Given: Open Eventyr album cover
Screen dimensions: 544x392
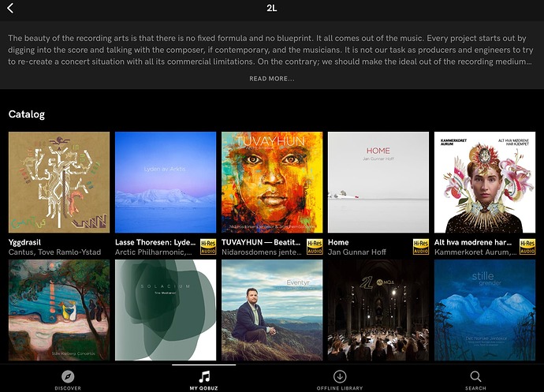Looking at the screenshot, I should click(272, 310).
